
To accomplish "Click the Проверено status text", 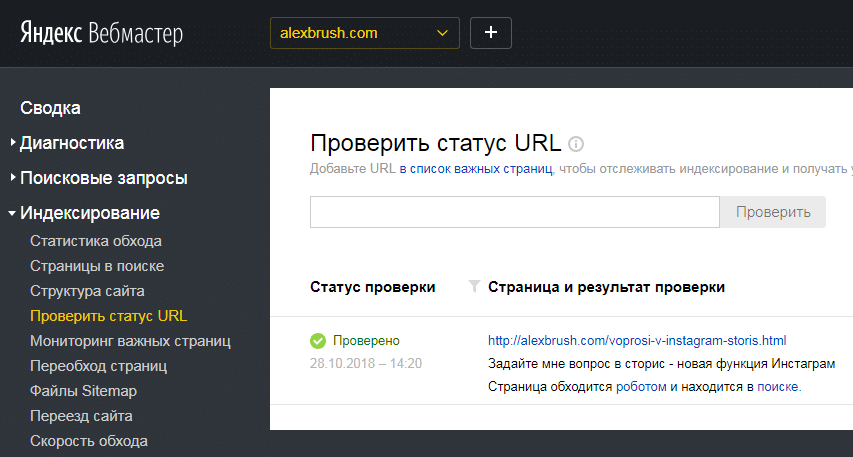I will [x=366, y=341].
